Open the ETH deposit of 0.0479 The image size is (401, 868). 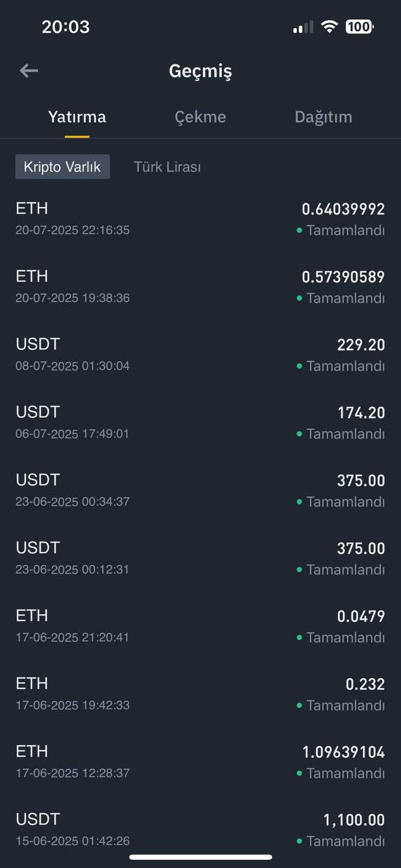tap(200, 625)
